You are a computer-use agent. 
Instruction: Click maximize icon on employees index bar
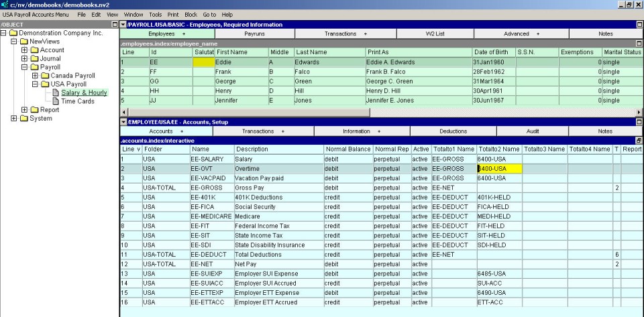click(x=639, y=43)
